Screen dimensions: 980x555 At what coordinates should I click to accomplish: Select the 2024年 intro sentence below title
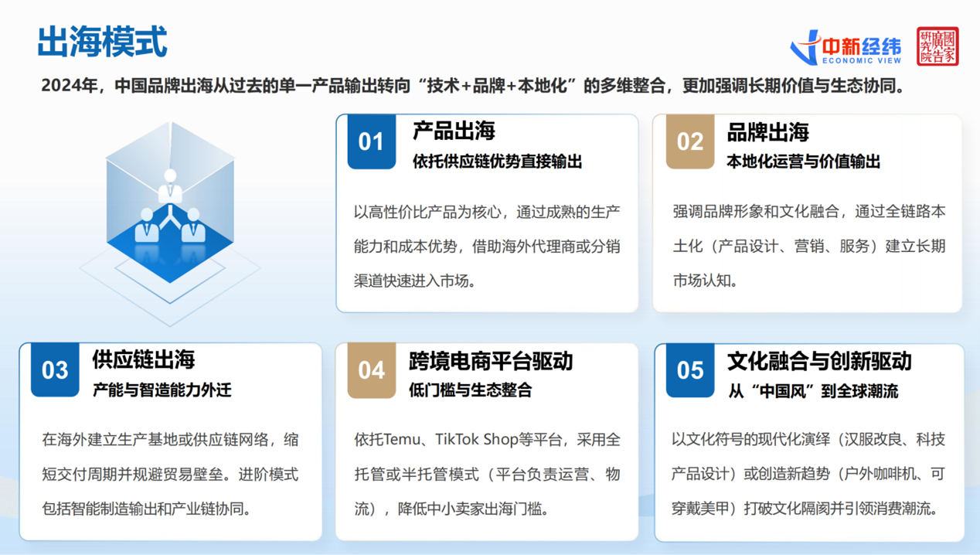point(473,85)
